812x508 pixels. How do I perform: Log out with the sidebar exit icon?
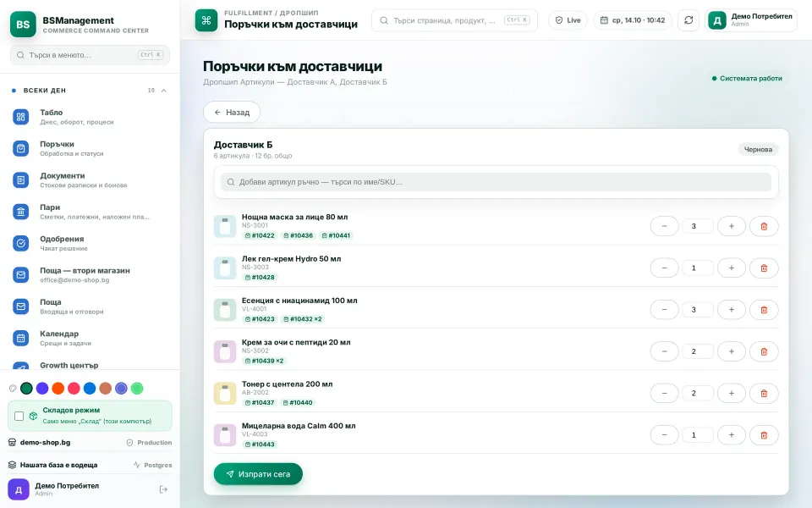[x=163, y=489]
